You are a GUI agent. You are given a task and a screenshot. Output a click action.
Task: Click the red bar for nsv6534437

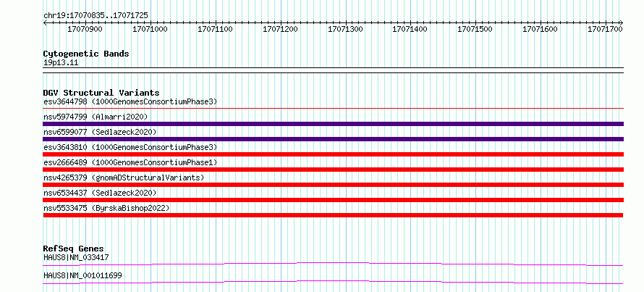coord(333,200)
